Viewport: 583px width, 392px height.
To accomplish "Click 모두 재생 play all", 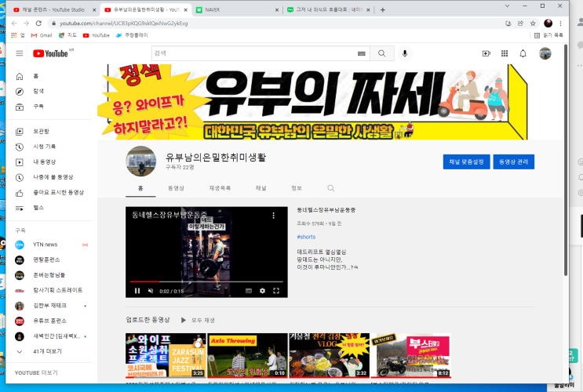I will (x=198, y=321).
